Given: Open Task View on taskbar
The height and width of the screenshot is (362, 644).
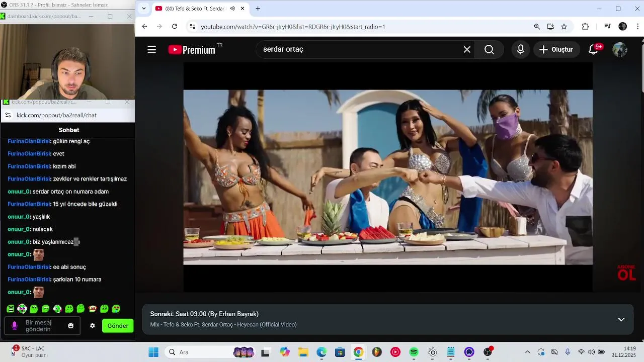Looking at the screenshot, I should point(265,352).
